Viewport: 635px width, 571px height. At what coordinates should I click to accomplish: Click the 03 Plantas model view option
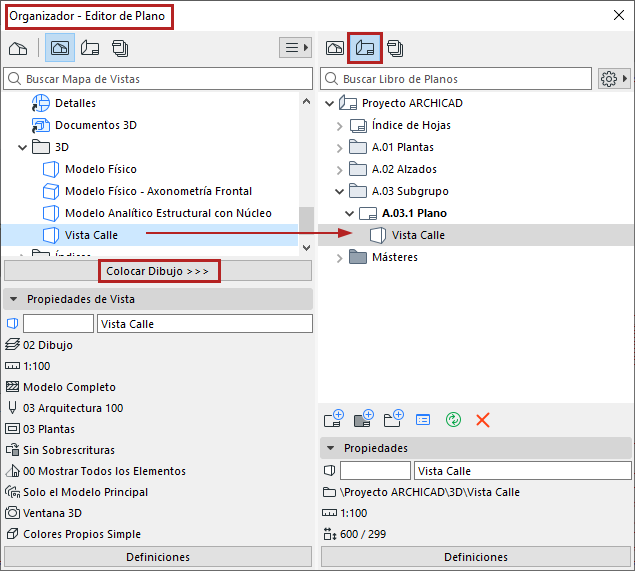click(49, 429)
